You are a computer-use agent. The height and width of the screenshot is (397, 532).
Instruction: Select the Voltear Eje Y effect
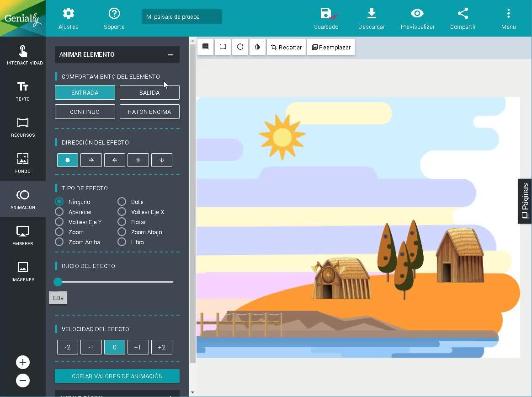coord(59,222)
